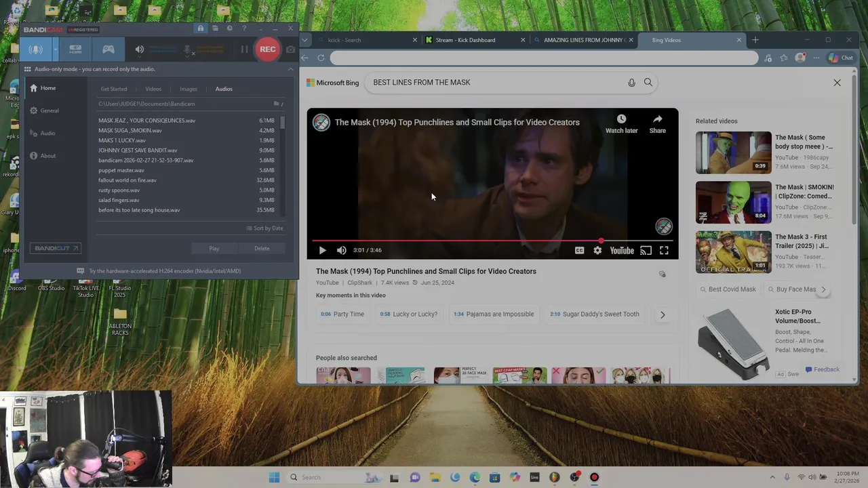
Task: Show more related search chips arrow
Action: click(823, 289)
